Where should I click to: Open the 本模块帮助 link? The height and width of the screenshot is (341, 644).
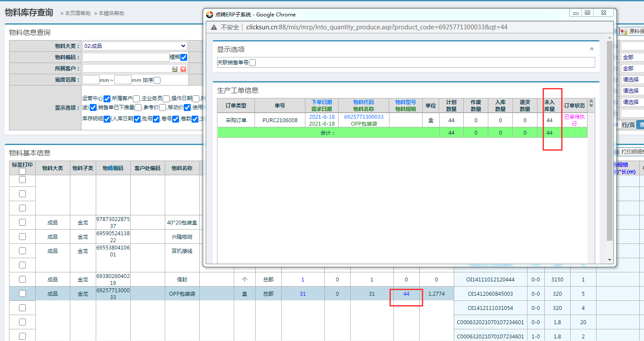click(111, 13)
